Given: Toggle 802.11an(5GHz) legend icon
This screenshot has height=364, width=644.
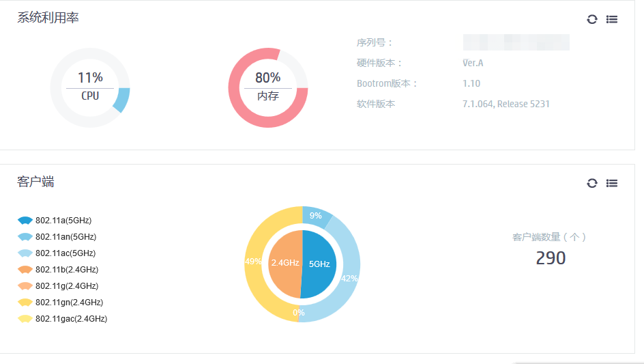Looking at the screenshot, I should point(25,237).
